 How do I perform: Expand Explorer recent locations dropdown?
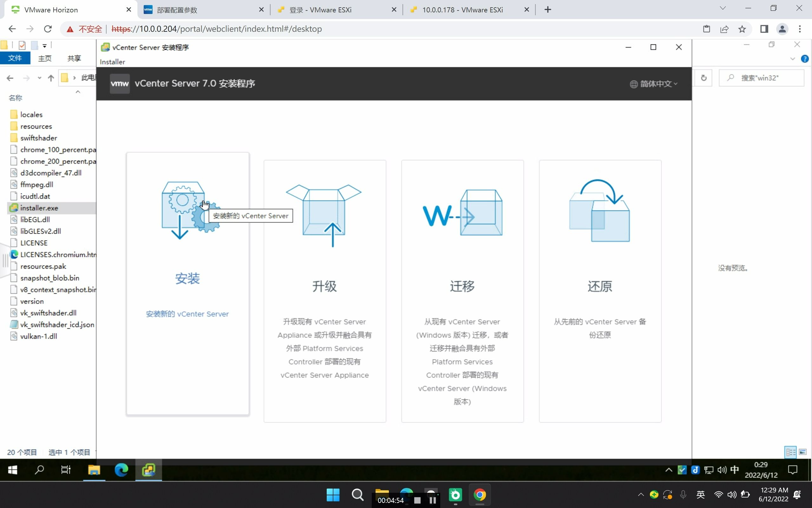click(39, 78)
